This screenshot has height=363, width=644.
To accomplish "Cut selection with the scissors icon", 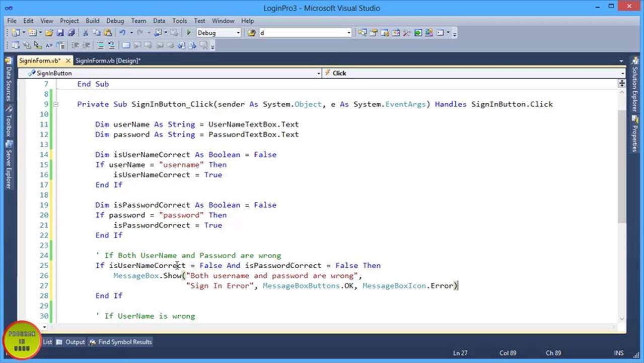I will [x=86, y=33].
